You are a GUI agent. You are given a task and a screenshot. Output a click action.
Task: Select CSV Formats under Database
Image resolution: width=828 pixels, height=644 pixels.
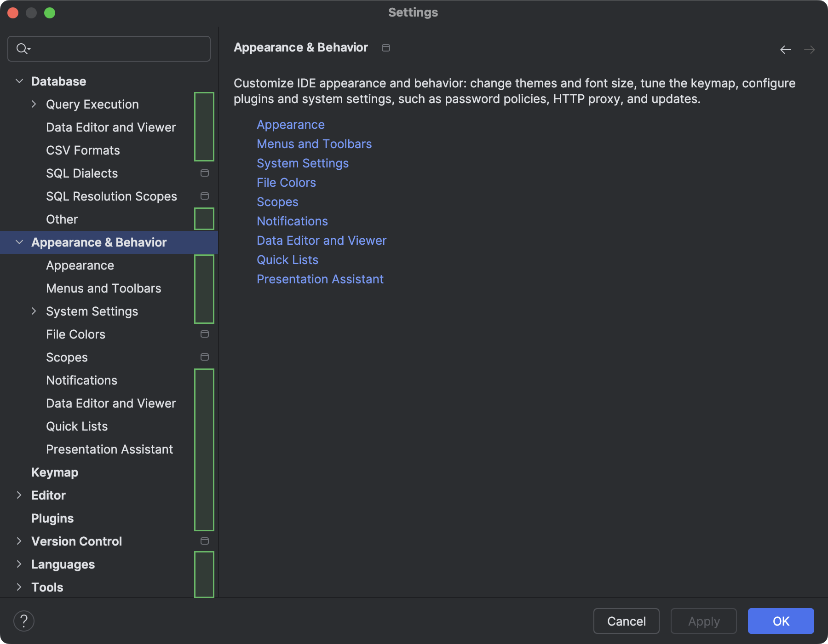click(83, 150)
